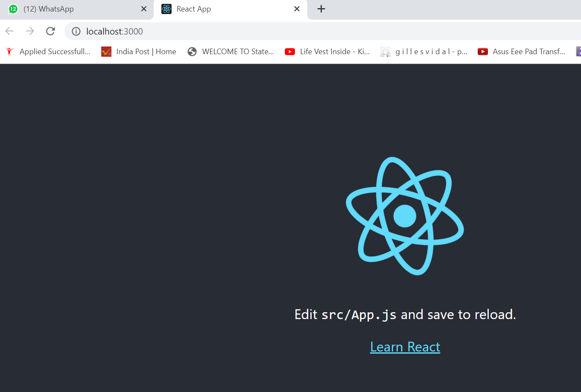Open Life Vest Inside bookmark
Screen dimensions: 581x392
tap(327, 52)
